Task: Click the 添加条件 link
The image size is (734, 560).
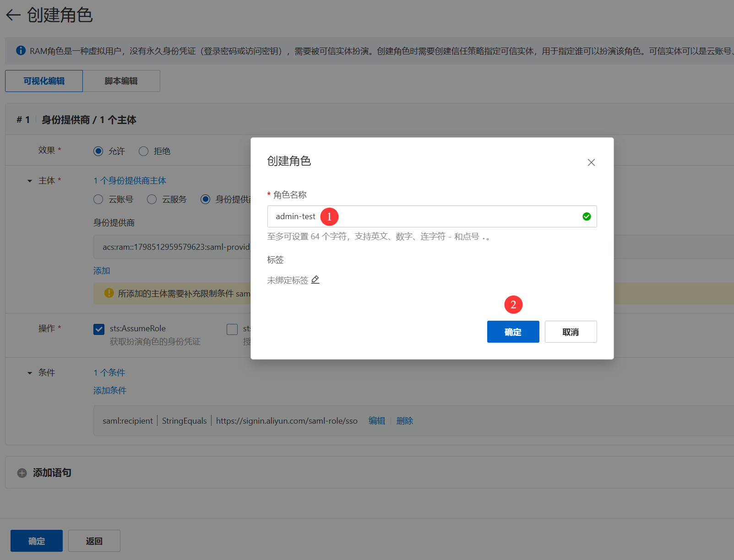Action: point(110,390)
